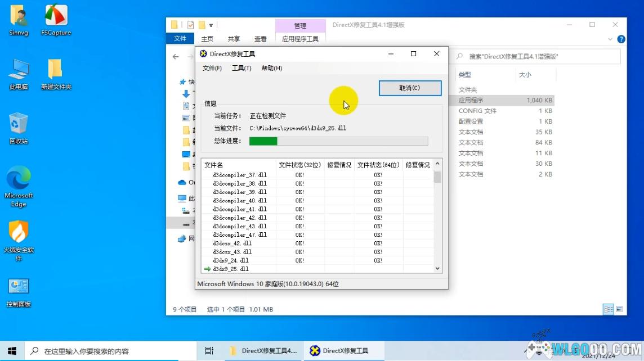Open the 工具(T) menu
This screenshot has width=644, height=361.
point(241,68)
